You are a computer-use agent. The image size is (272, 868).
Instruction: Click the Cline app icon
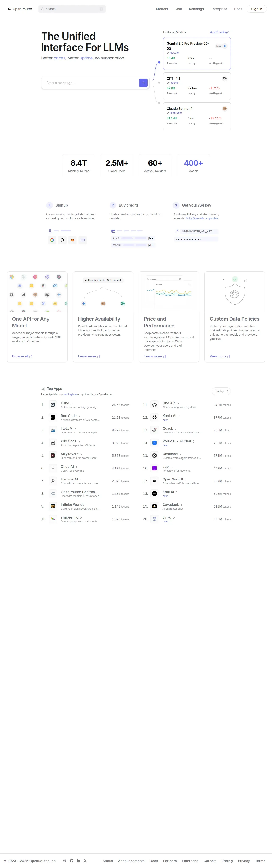53,405
